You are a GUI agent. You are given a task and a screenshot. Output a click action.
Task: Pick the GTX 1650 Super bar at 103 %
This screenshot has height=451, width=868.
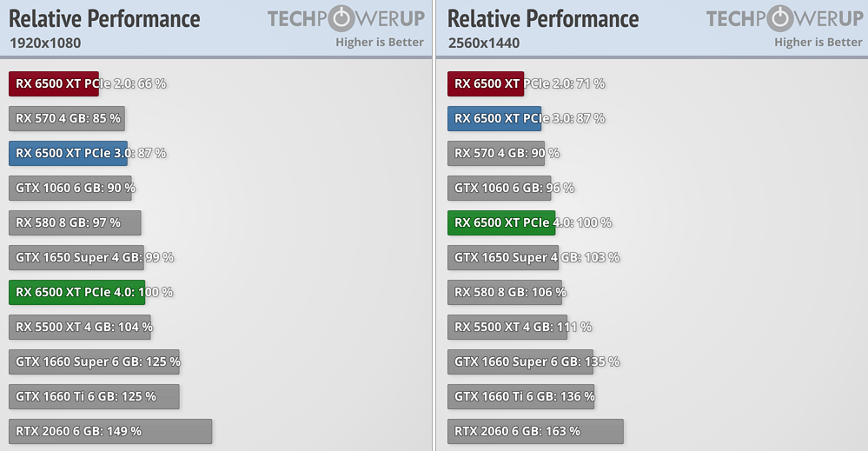click(x=503, y=257)
